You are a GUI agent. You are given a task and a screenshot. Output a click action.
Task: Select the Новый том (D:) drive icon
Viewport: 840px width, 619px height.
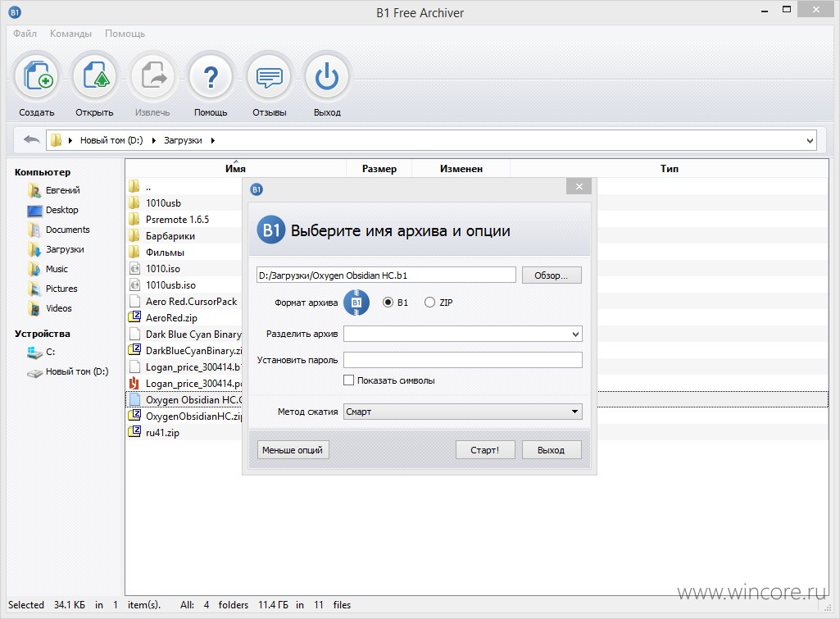tap(34, 372)
